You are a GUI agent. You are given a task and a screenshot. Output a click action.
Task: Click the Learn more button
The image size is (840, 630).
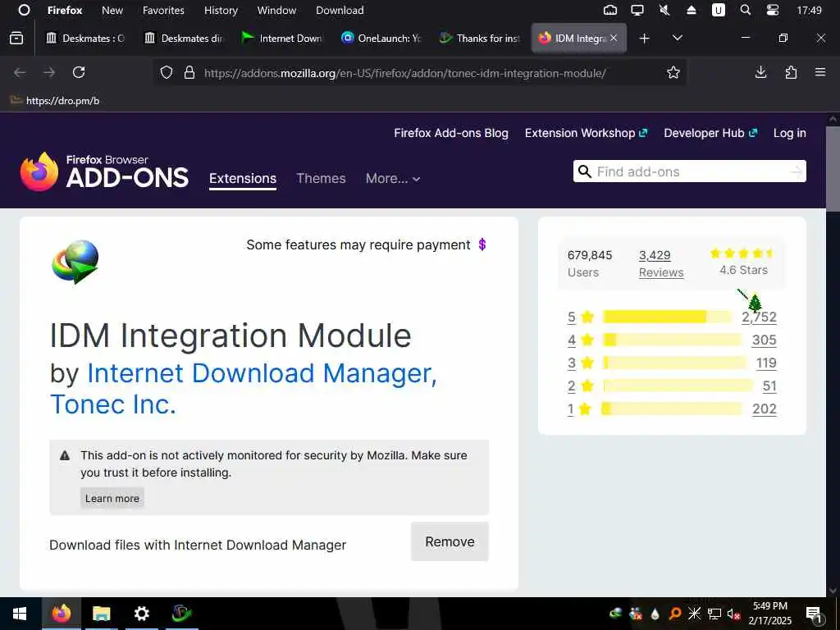point(112,498)
